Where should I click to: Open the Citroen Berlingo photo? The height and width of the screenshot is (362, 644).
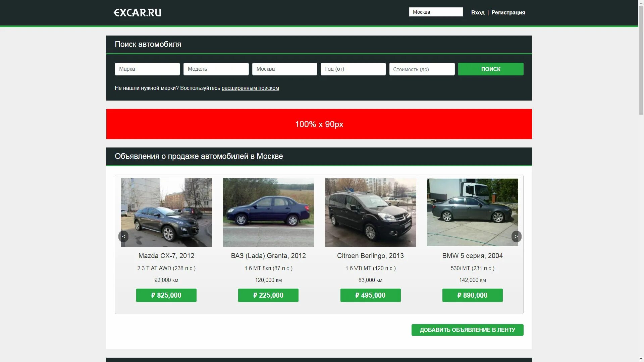370,213
